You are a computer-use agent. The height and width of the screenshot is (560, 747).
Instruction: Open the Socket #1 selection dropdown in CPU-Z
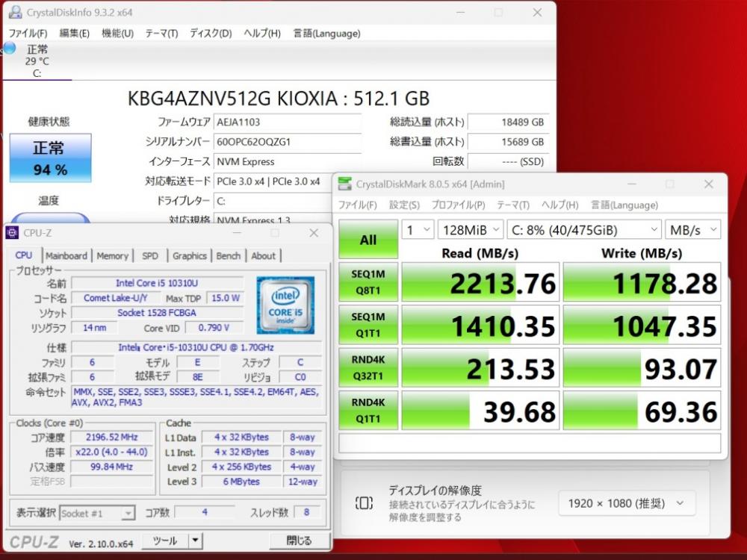[x=97, y=514]
